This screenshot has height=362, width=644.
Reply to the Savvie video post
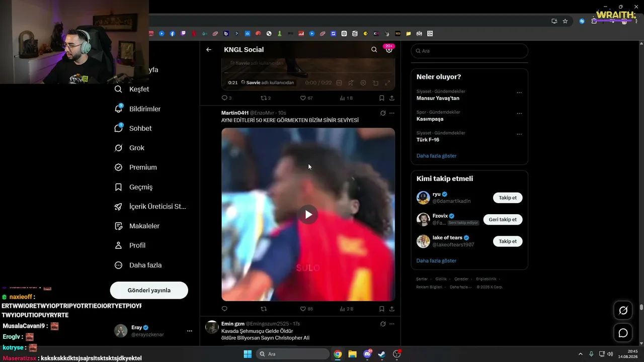point(226,98)
